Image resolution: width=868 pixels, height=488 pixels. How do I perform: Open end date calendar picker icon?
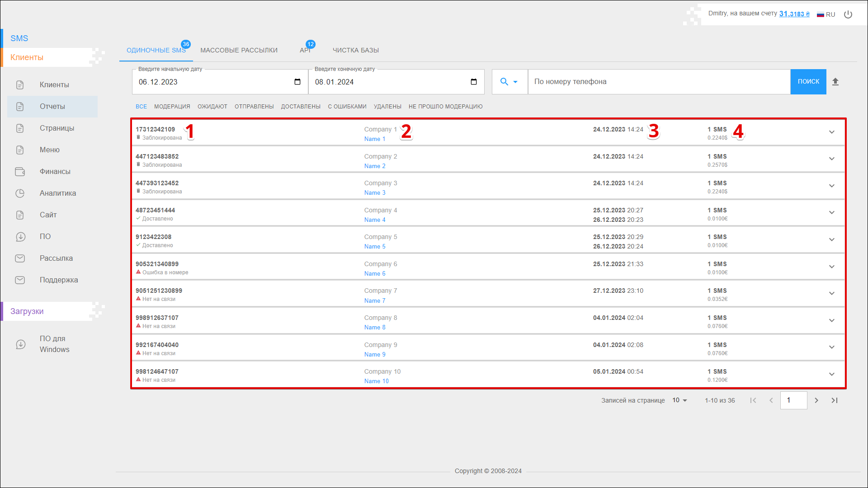(x=474, y=82)
